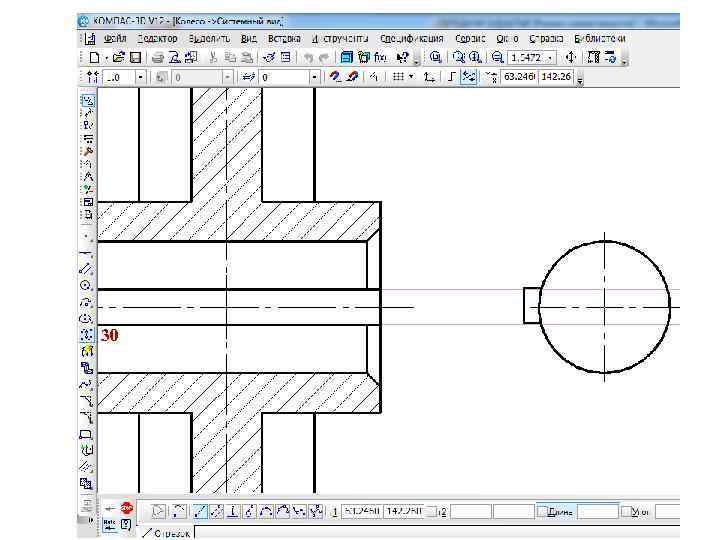Click the Save icon in toolbar
This screenshot has width=720, height=540.
coord(134,58)
